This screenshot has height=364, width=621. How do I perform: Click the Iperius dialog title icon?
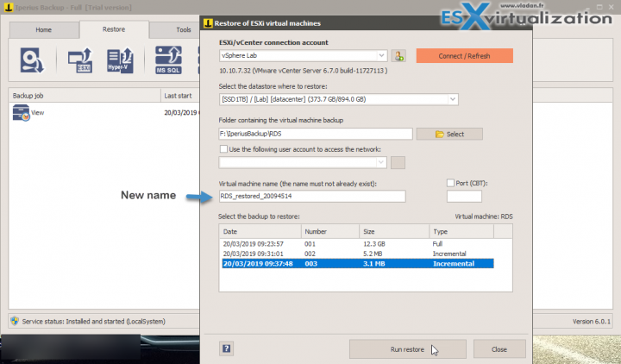pyautogui.click(x=208, y=23)
